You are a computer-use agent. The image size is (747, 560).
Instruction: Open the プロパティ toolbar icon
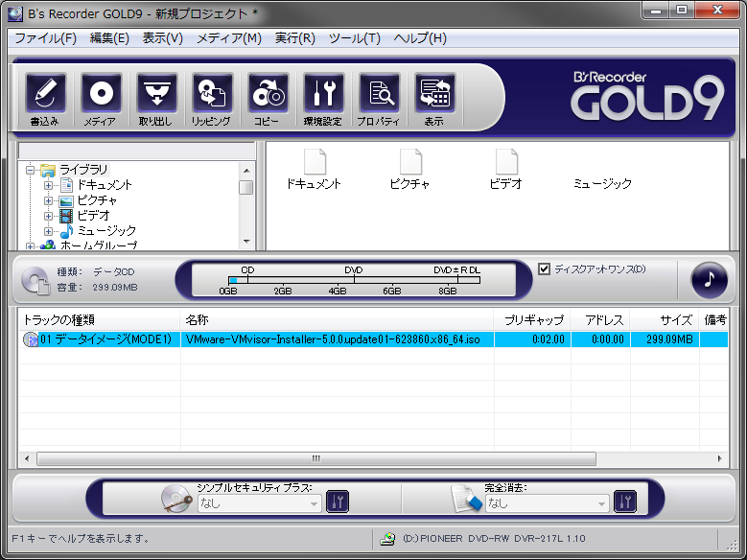pos(379,93)
